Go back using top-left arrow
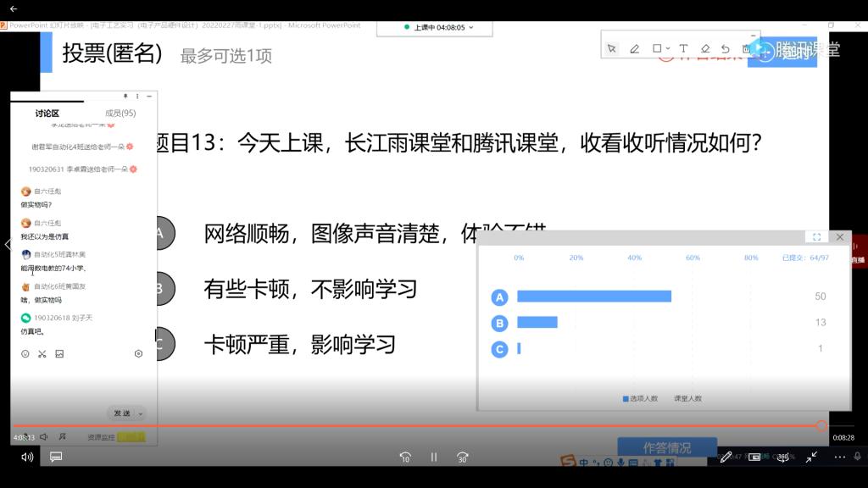The image size is (868, 488). pyautogui.click(x=14, y=8)
